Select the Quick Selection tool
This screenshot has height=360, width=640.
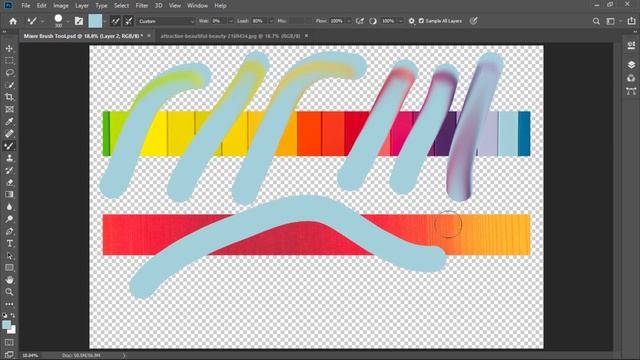coord(9,85)
